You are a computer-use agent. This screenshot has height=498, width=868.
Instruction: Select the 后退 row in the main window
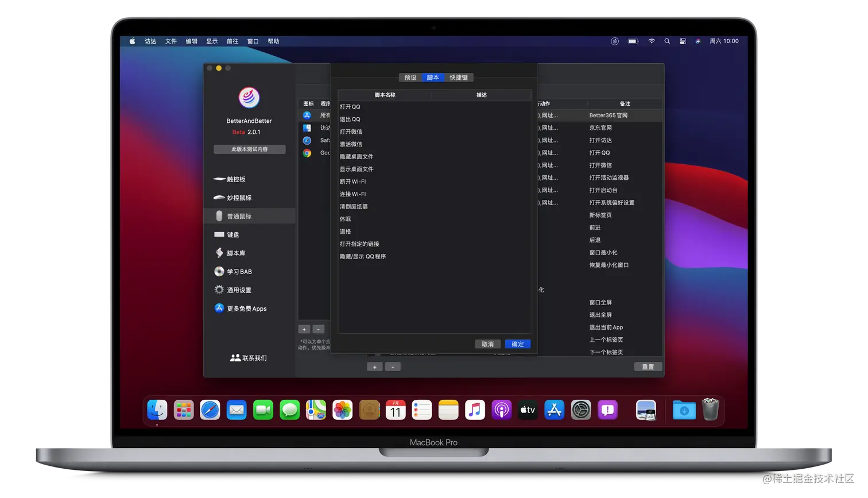(600, 241)
